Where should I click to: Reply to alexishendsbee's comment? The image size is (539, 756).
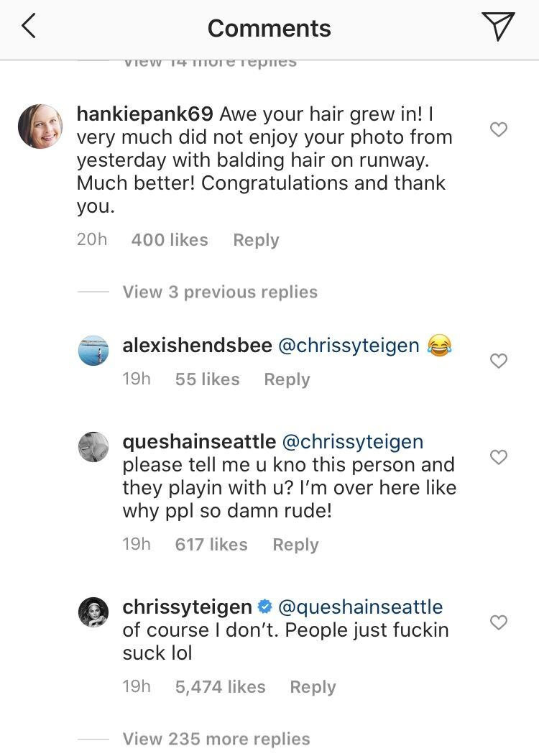(x=287, y=379)
